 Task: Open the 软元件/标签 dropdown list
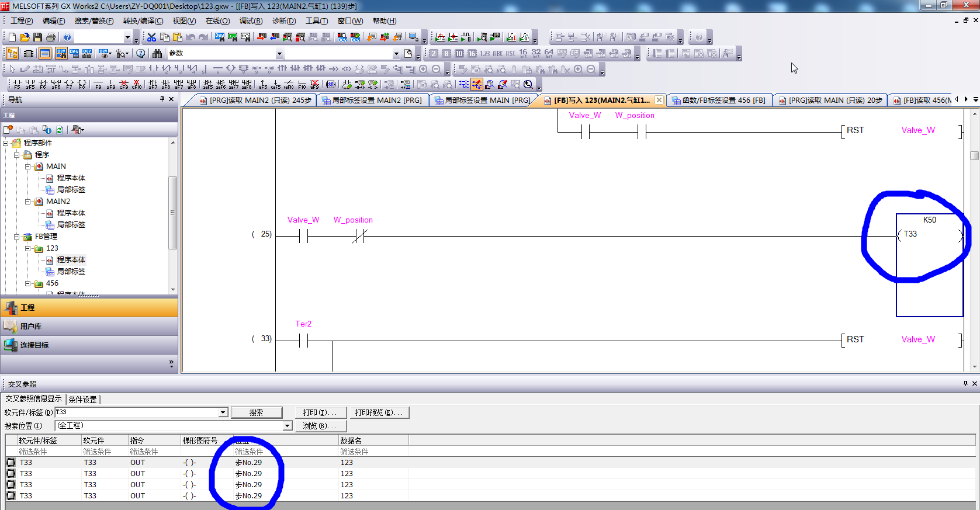(223, 412)
